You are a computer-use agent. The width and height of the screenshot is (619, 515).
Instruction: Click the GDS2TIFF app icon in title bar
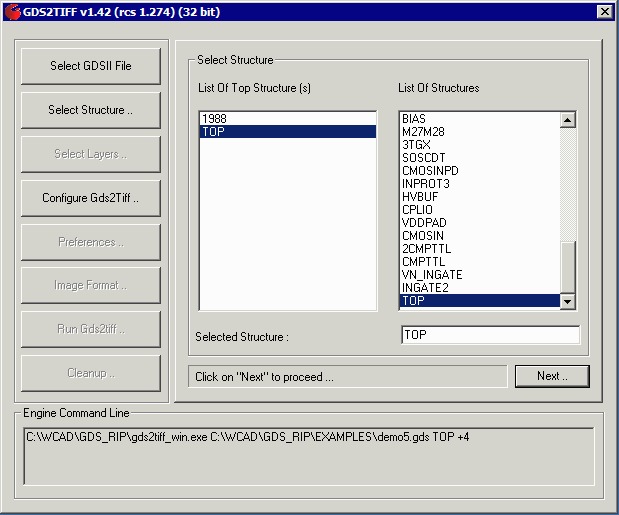tap(13, 12)
